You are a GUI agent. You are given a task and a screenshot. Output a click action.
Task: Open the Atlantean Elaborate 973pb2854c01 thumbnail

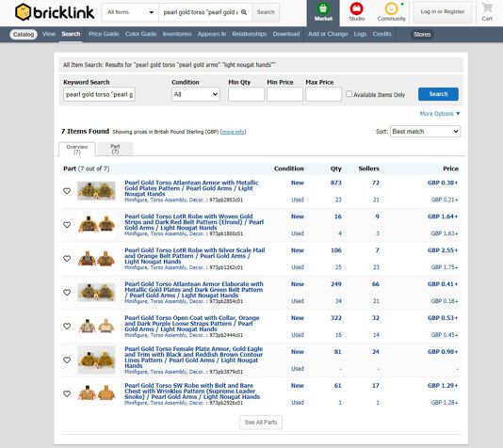pyautogui.click(x=96, y=292)
